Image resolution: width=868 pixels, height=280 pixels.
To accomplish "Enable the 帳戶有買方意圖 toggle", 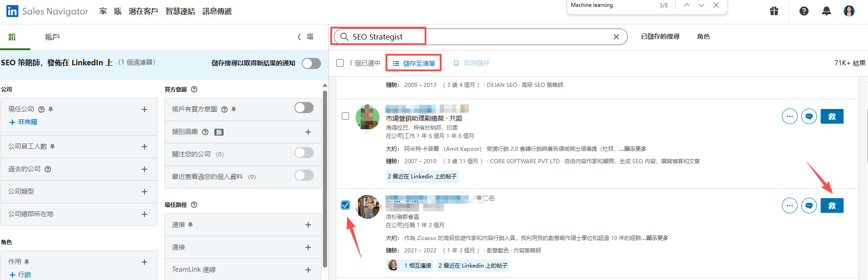I will 304,108.
